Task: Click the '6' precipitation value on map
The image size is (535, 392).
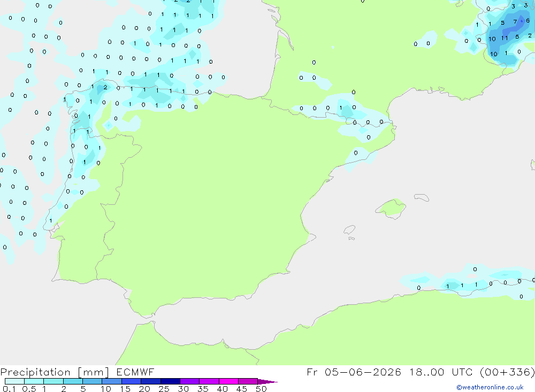Action: 528,20
